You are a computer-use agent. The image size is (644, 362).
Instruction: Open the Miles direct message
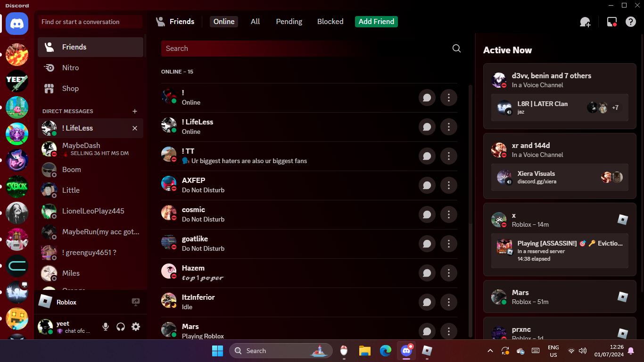point(91,273)
